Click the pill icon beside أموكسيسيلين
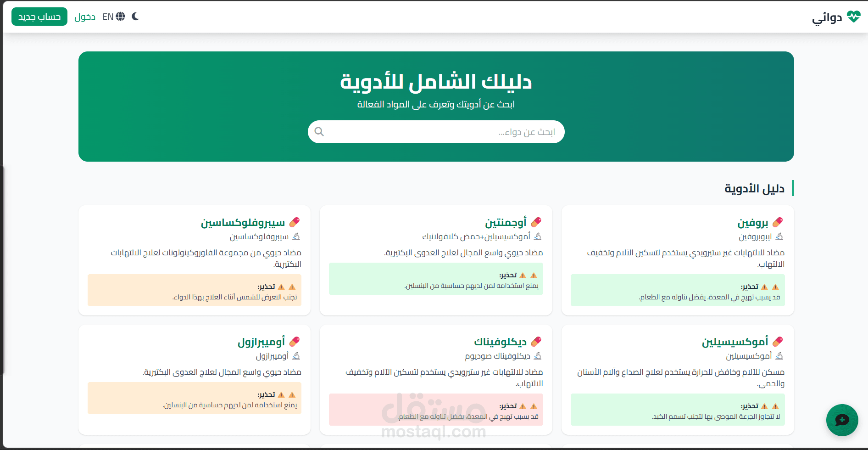Viewport: 868px width, 450px height. pyautogui.click(x=778, y=342)
